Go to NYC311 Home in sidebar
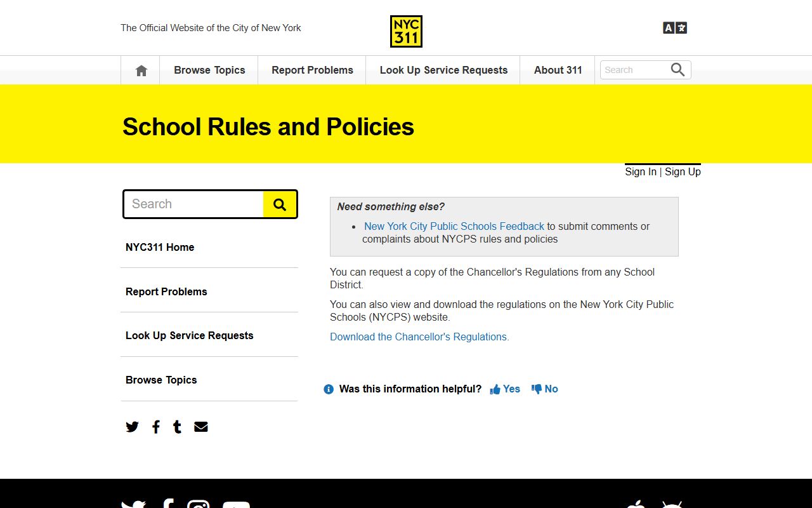 pos(160,248)
